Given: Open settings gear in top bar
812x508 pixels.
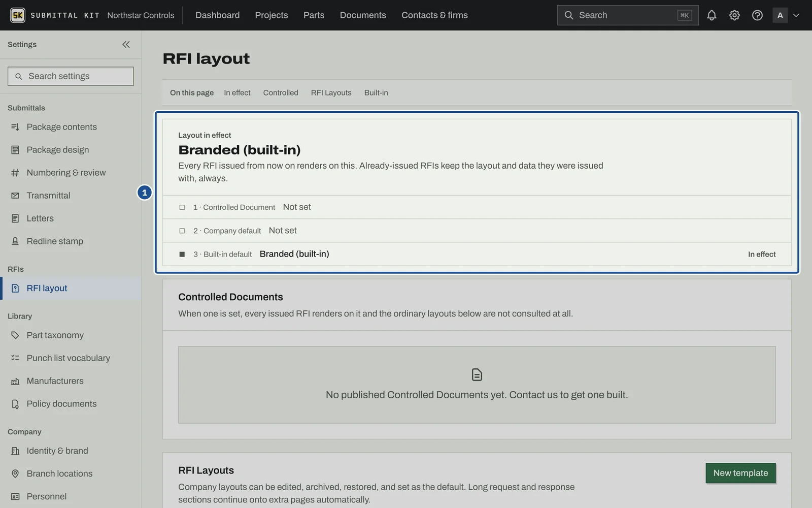Looking at the screenshot, I should pyautogui.click(x=734, y=15).
